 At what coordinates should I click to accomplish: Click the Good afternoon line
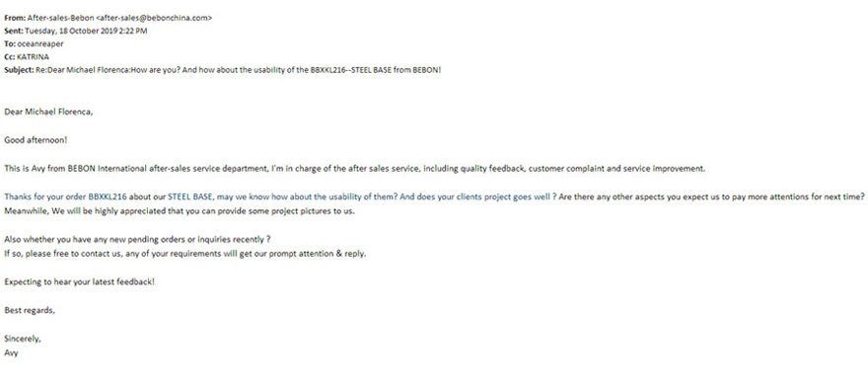click(36, 140)
